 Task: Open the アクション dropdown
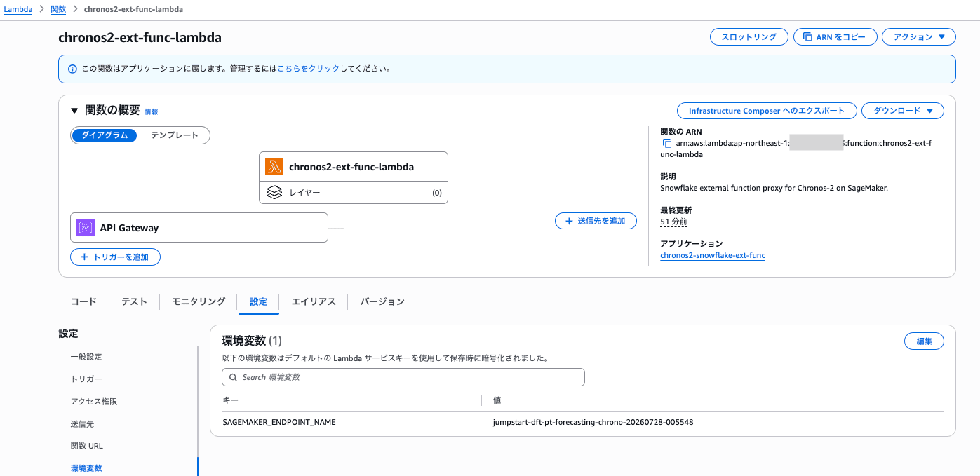918,37
